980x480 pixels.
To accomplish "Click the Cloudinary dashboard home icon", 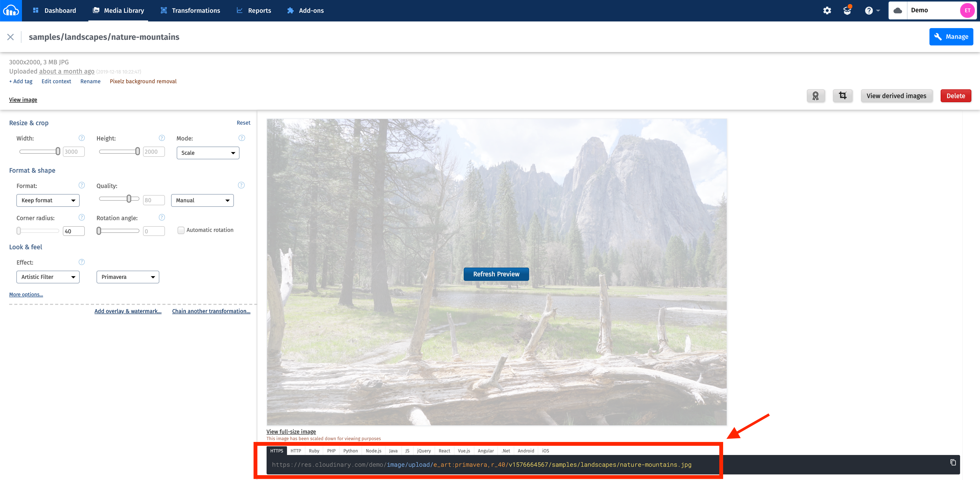I will tap(11, 10).
